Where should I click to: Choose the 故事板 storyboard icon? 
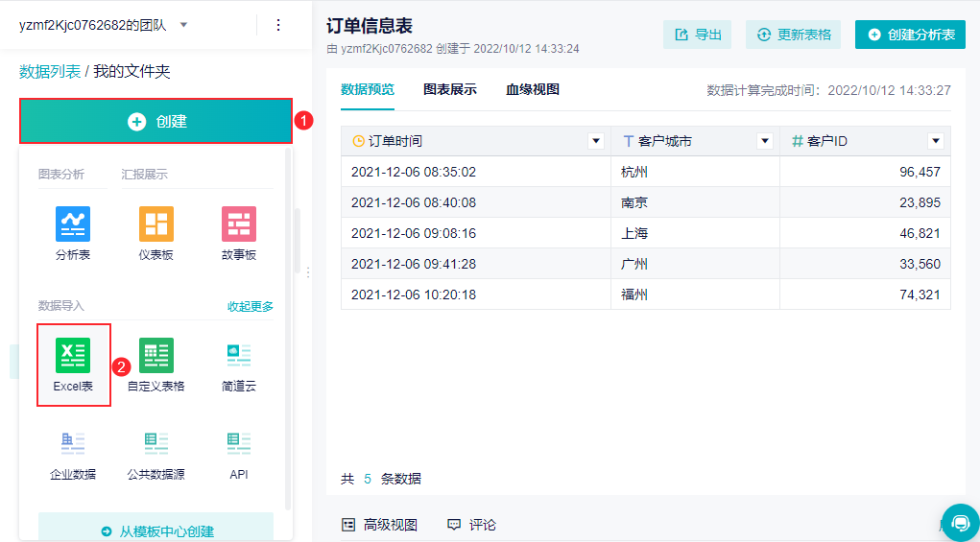point(239,224)
